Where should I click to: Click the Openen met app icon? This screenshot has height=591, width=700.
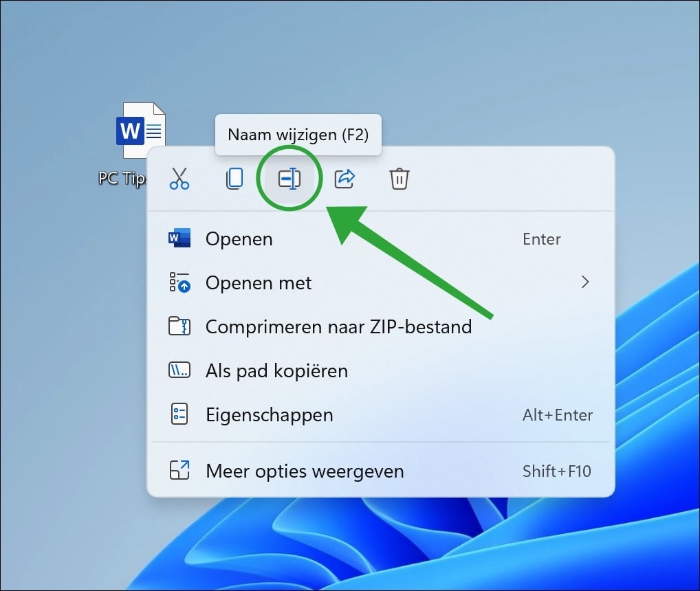click(x=180, y=282)
